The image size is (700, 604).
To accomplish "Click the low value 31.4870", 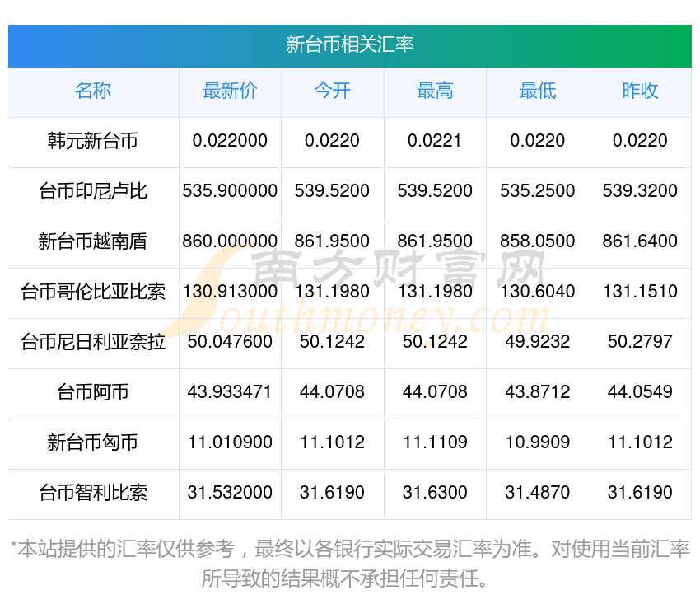I will point(538,492).
